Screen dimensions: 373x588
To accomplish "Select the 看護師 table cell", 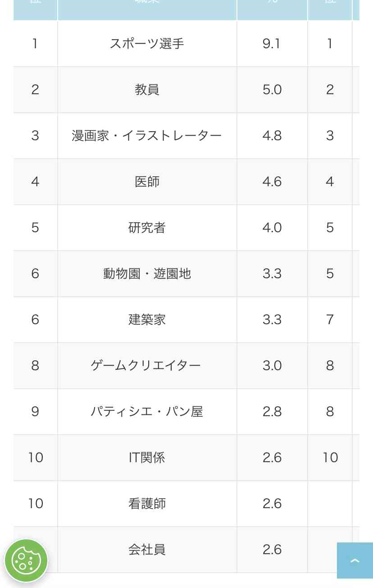I will [147, 504].
